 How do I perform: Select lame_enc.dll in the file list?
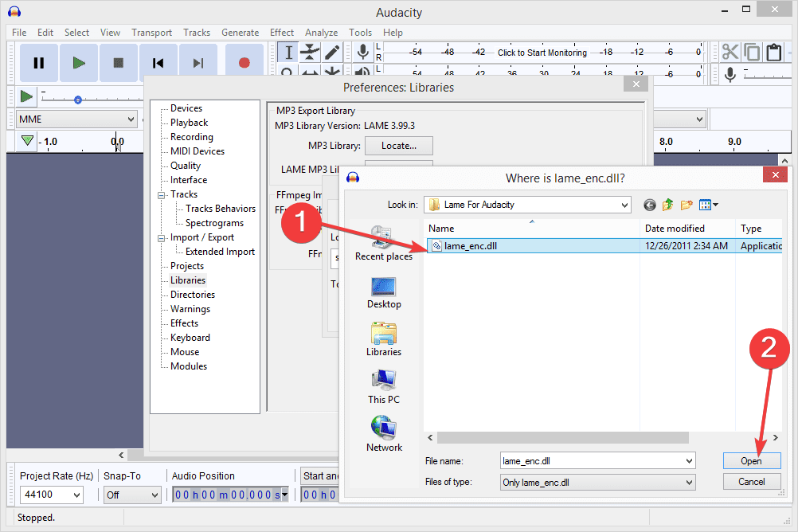point(470,245)
